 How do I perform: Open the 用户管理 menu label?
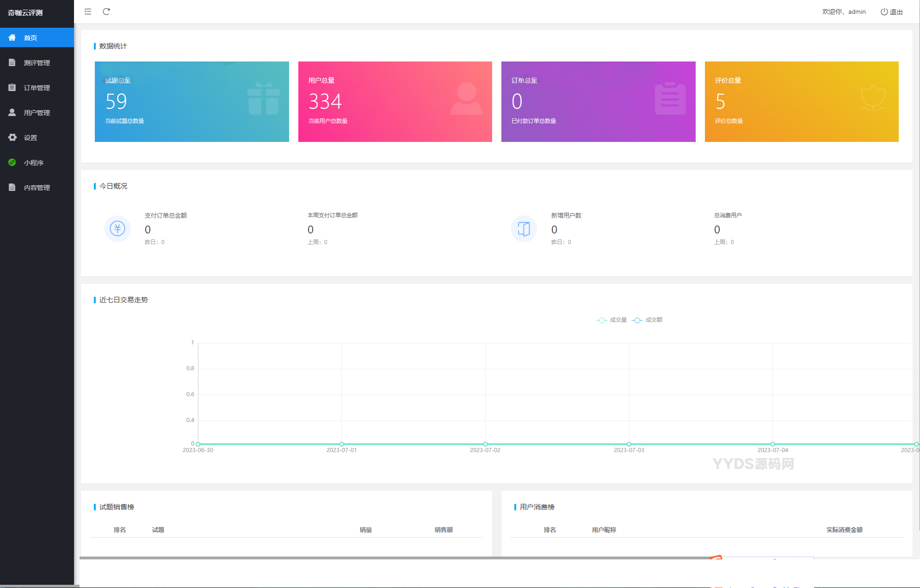click(x=37, y=112)
